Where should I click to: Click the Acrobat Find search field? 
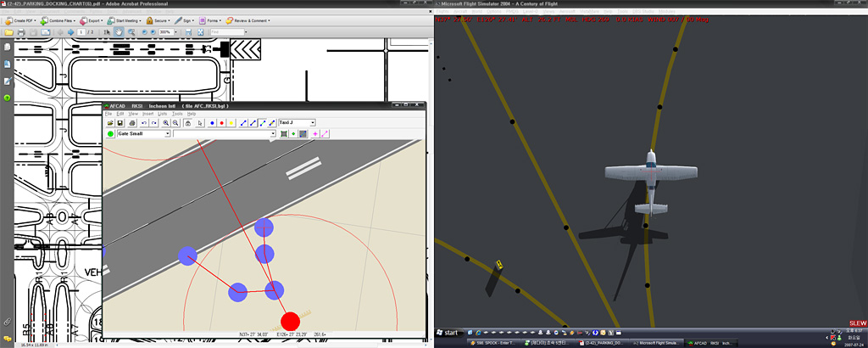(227, 32)
